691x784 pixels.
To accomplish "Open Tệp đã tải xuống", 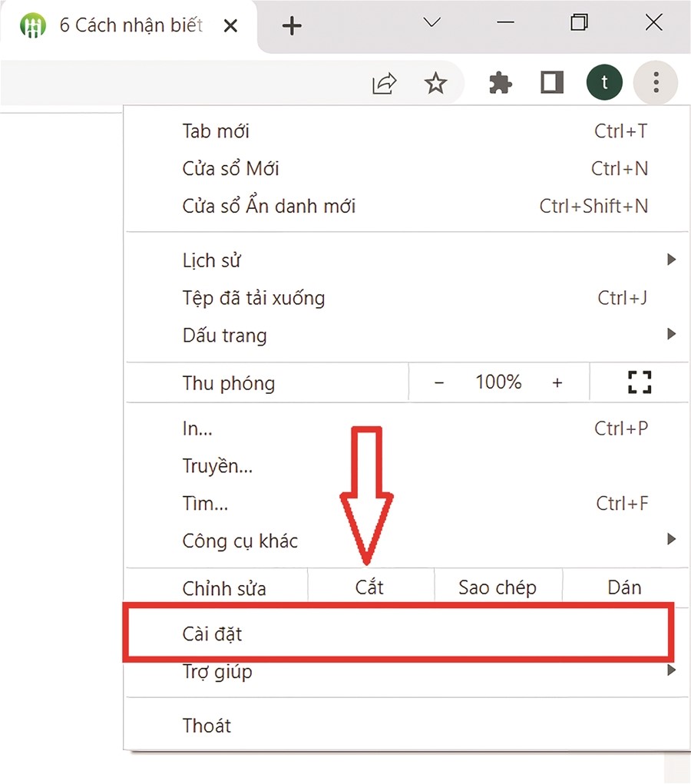I will (x=253, y=297).
